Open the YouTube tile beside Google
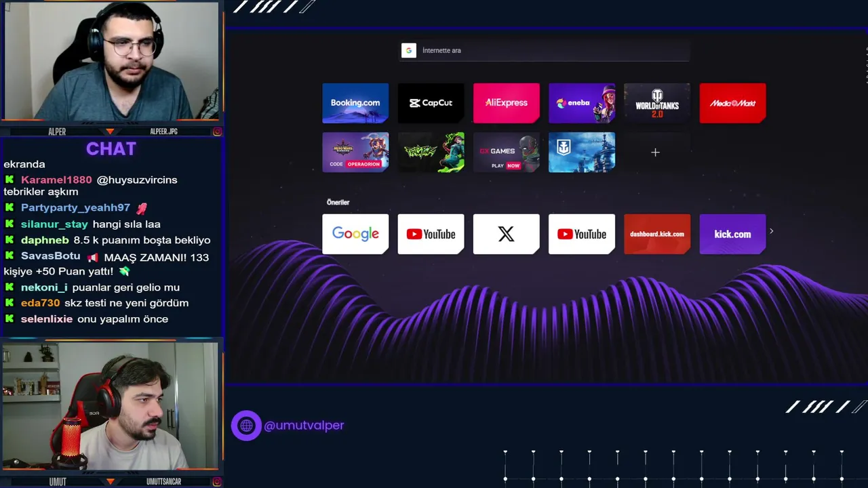This screenshot has width=868, height=488. (431, 234)
